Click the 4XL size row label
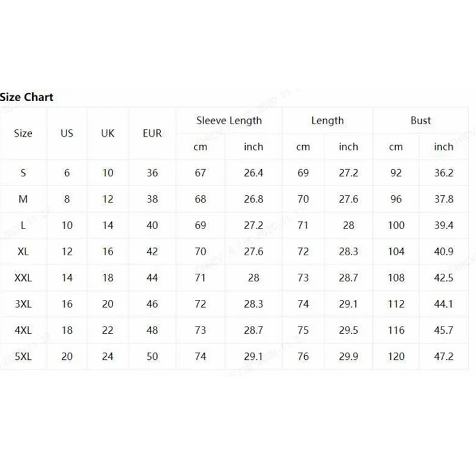Viewport: 476px width, 476px height. tap(23, 330)
